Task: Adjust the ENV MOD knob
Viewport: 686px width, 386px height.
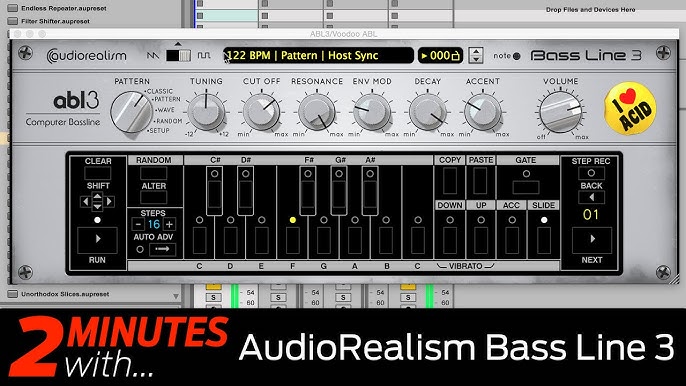Action: point(372,112)
